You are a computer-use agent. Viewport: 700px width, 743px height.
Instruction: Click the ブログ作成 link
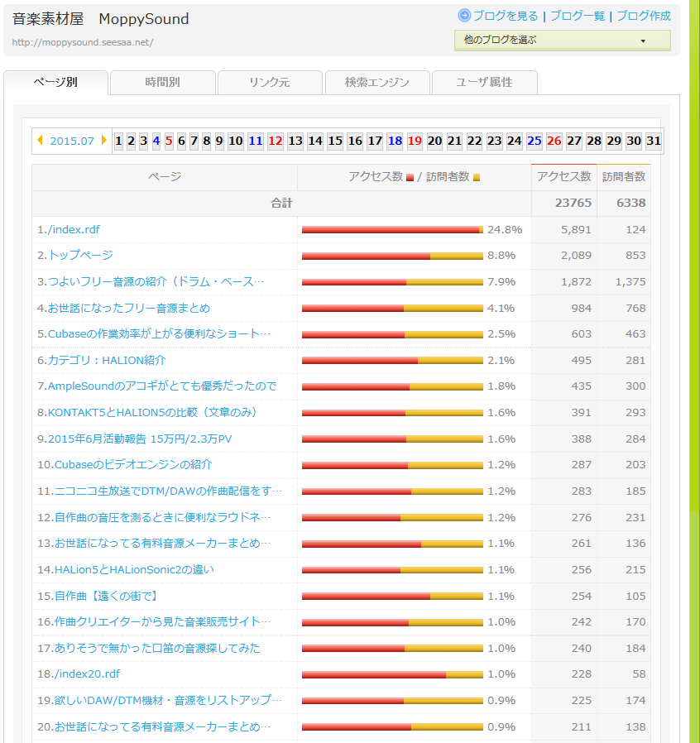tap(644, 16)
